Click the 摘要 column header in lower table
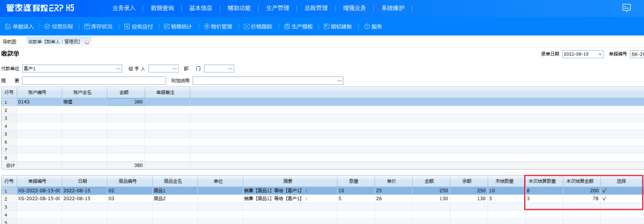 click(290, 181)
